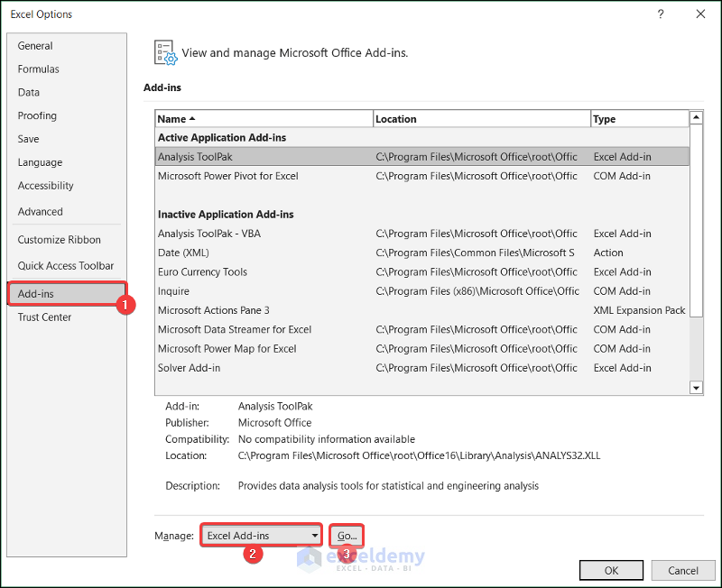Click the XML Expansion Pack type cell
Image resolution: width=722 pixels, height=588 pixels.
click(639, 310)
